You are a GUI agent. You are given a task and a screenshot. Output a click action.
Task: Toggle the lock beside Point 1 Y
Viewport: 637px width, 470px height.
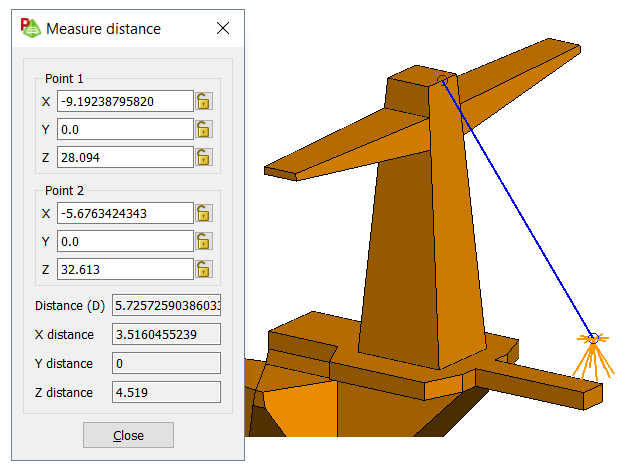coord(204,129)
